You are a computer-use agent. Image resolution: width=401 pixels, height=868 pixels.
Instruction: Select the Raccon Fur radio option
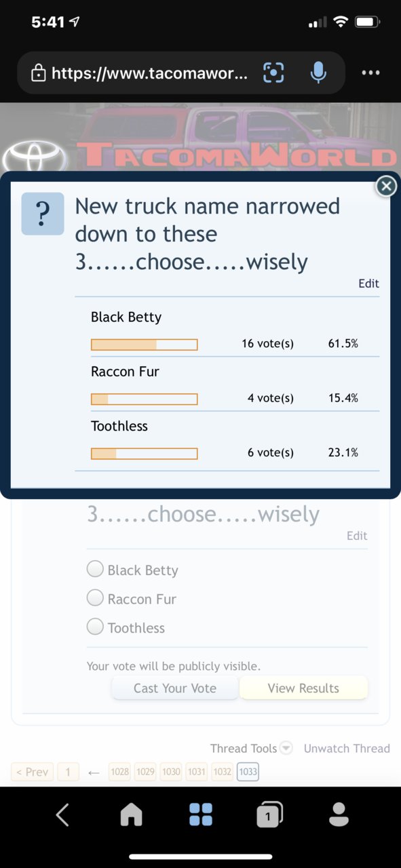[95, 598]
